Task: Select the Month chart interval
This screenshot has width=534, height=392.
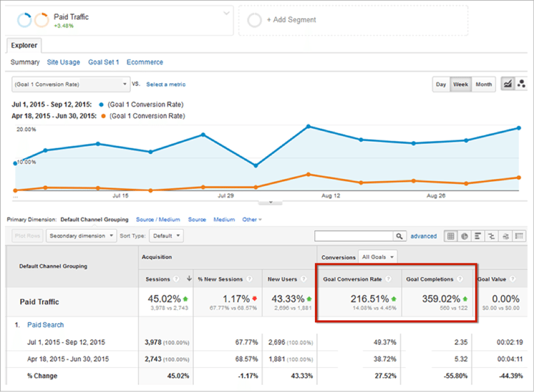Action: [x=483, y=85]
